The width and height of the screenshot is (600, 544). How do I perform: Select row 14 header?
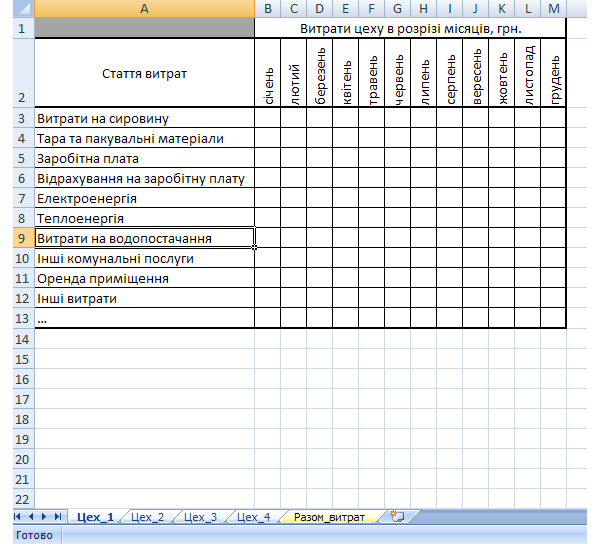coord(24,339)
